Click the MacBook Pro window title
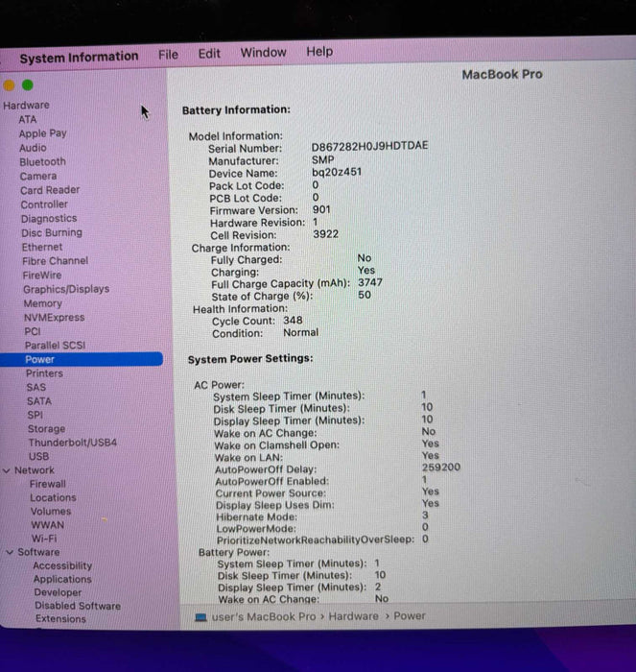Screen dimensions: 636x672 502,75
